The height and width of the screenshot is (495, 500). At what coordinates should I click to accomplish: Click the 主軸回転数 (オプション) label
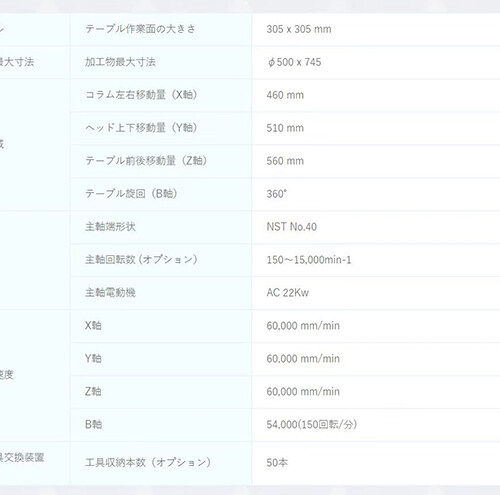141,260
